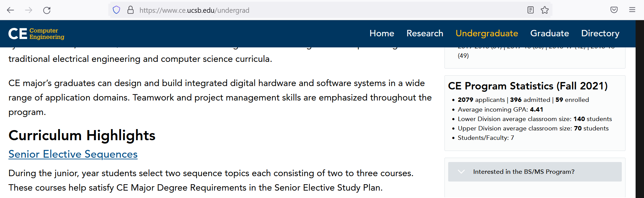Open the Research navigation item
The image size is (644, 198).
point(425,33)
